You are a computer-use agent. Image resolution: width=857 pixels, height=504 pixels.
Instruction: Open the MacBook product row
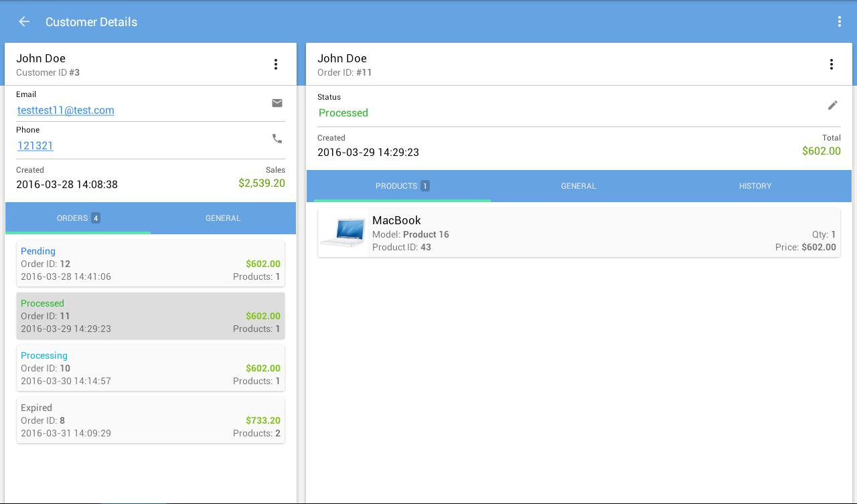point(579,232)
